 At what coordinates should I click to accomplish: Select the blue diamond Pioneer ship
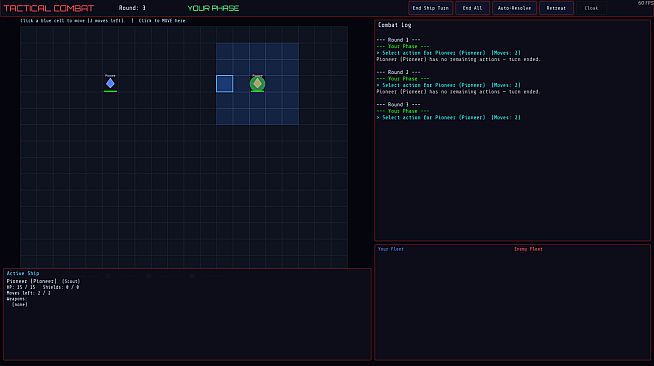point(110,83)
